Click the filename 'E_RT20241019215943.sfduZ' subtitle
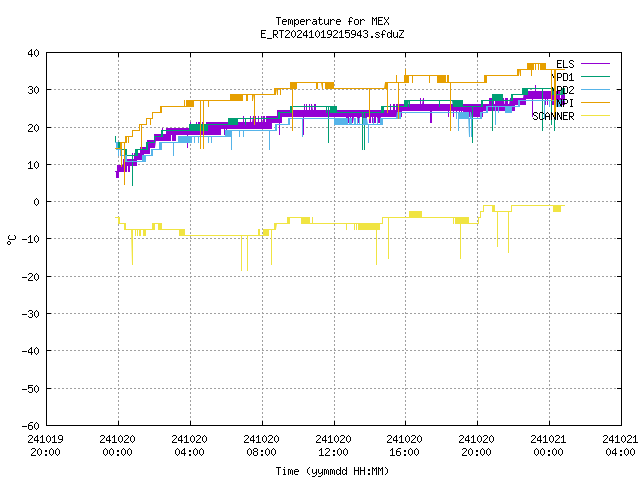This screenshot has height=480, width=640. point(332,34)
